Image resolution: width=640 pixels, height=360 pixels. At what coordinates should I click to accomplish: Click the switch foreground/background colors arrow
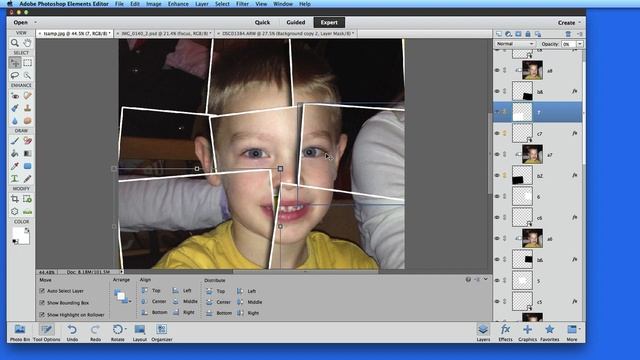point(27,230)
